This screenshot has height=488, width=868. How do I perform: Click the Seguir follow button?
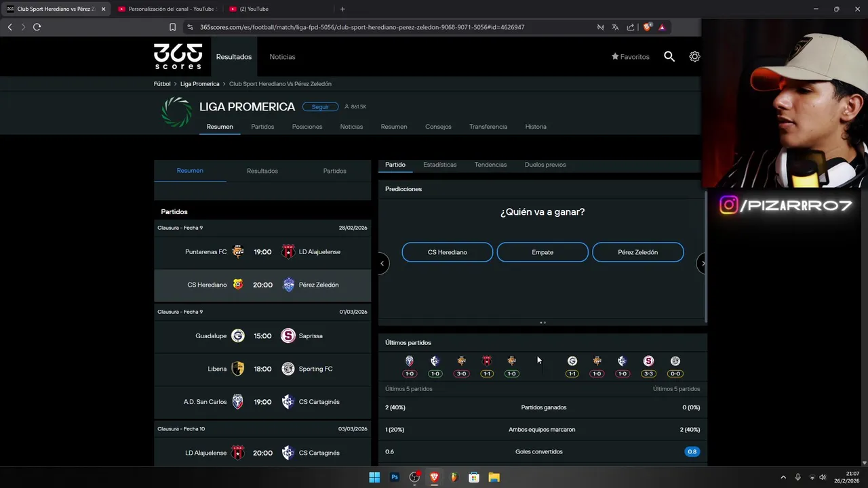pyautogui.click(x=320, y=106)
